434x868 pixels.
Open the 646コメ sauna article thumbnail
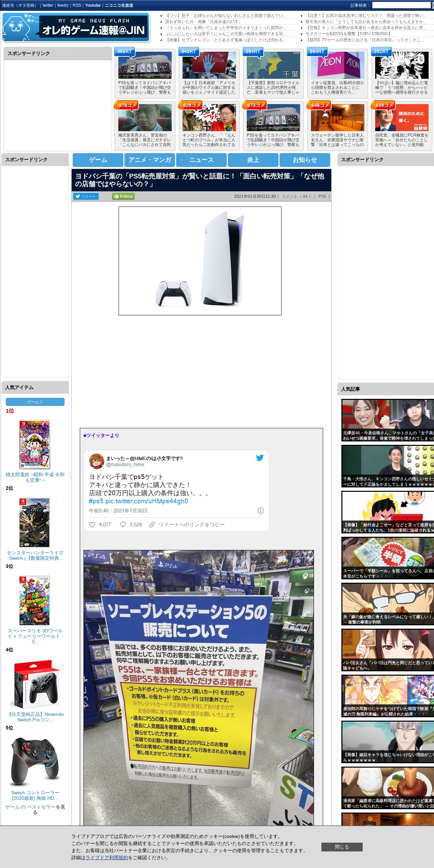[x=338, y=118]
